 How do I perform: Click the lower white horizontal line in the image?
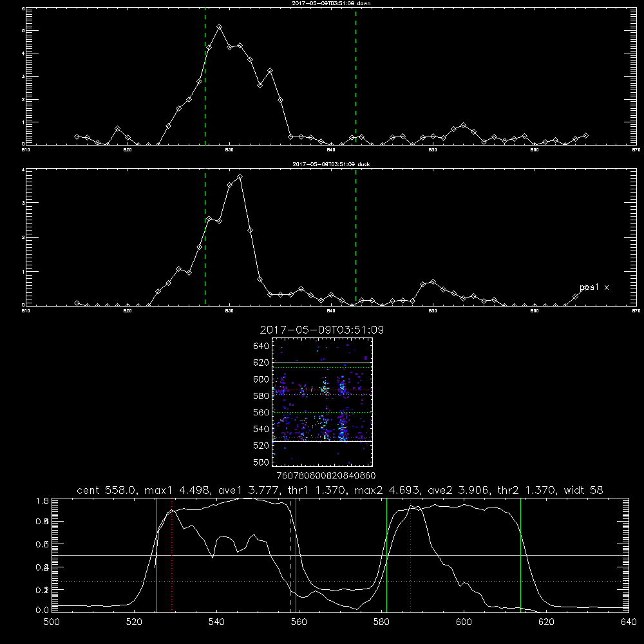click(x=323, y=441)
